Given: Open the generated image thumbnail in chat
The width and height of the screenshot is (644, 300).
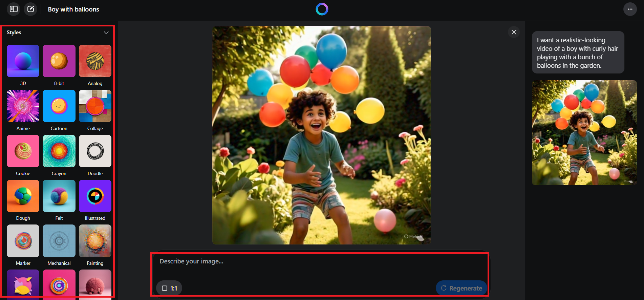Looking at the screenshot, I should point(584,133).
